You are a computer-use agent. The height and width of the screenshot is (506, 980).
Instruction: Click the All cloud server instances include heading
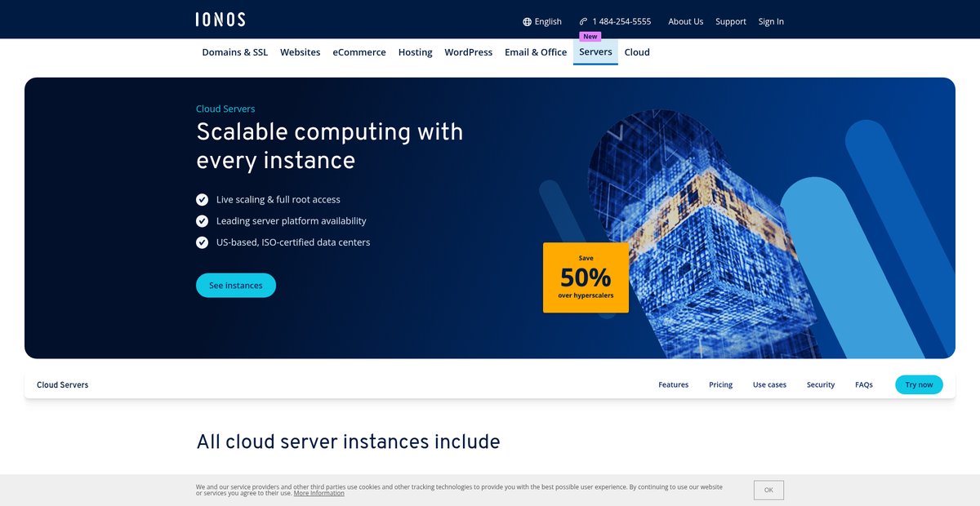coord(349,442)
